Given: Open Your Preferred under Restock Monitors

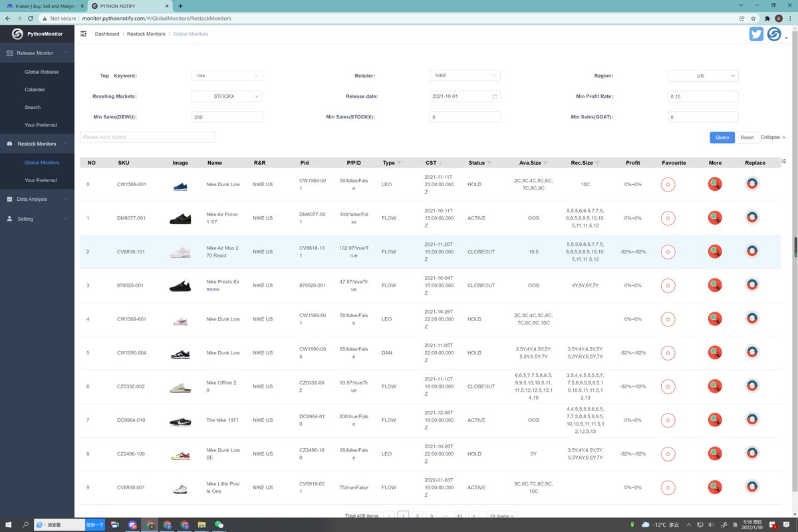Looking at the screenshot, I should tap(41, 180).
